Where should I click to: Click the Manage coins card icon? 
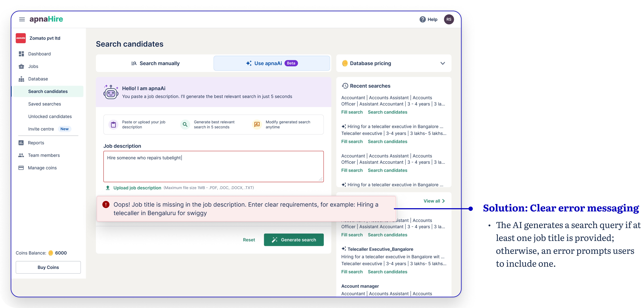[x=21, y=168]
